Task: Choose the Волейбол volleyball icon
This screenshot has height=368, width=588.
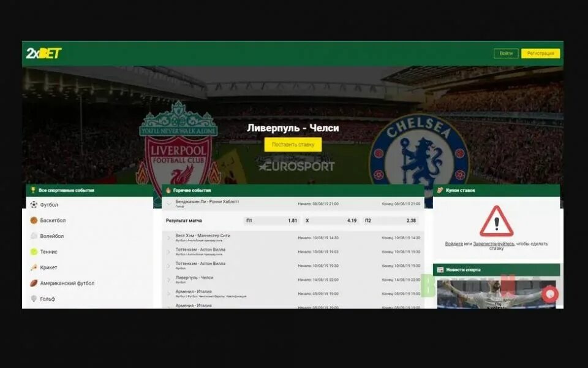Action: [x=34, y=236]
